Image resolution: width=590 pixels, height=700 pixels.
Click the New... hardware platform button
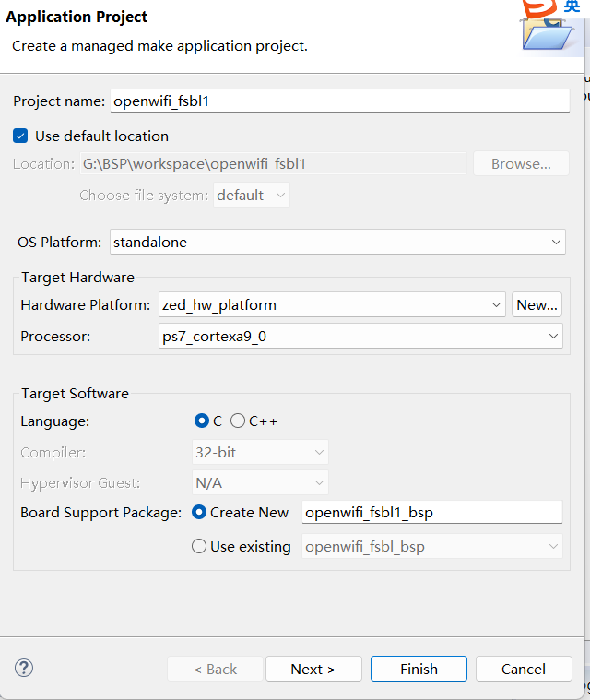point(537,304)
